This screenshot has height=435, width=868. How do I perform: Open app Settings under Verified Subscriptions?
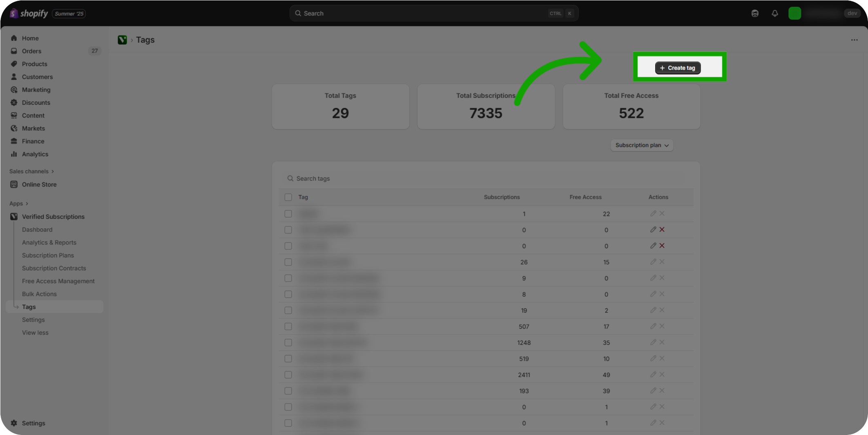[33, 320]
